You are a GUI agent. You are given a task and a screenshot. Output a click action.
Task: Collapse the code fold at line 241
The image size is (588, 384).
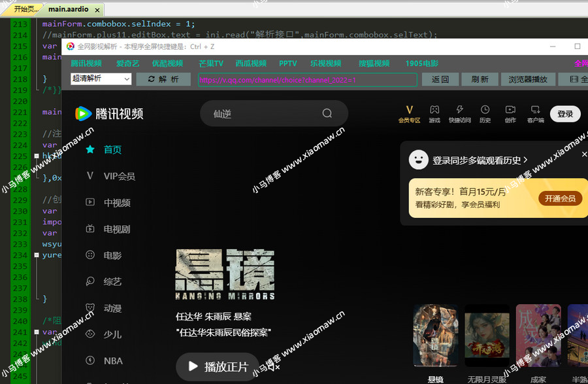37,332
